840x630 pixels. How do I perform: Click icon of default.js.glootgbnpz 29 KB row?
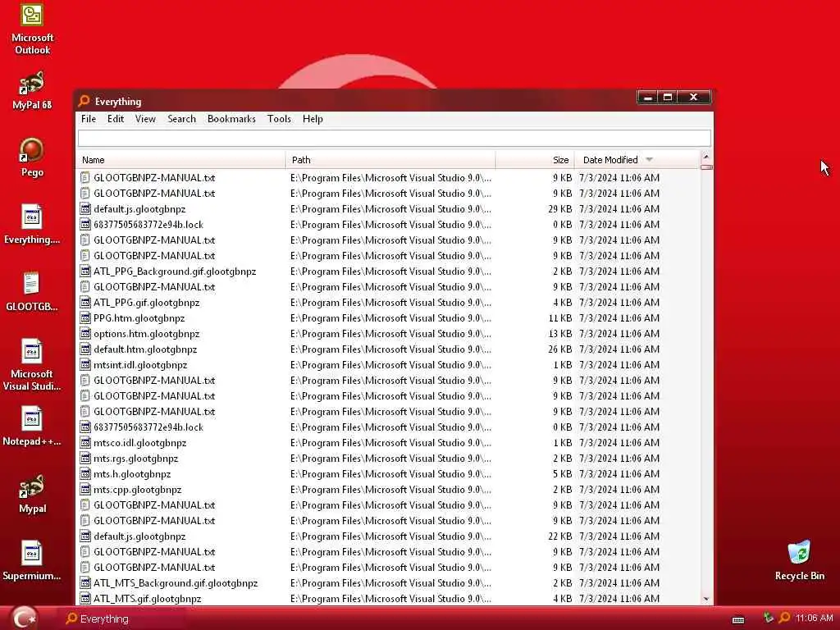point(85,209)
